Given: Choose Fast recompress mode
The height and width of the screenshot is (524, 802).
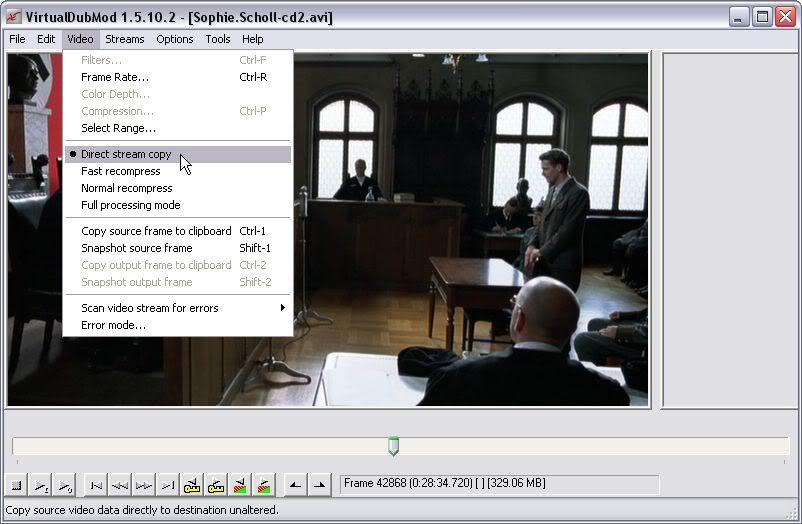Looking at the screenshot, I should coord(120,171).
